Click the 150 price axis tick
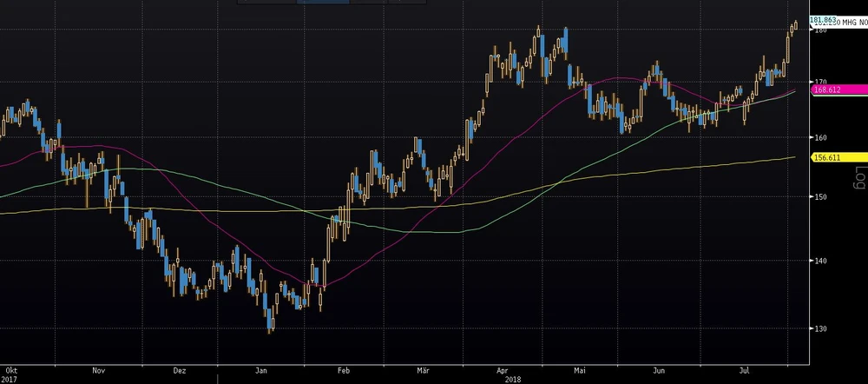 tap(819, 197)
